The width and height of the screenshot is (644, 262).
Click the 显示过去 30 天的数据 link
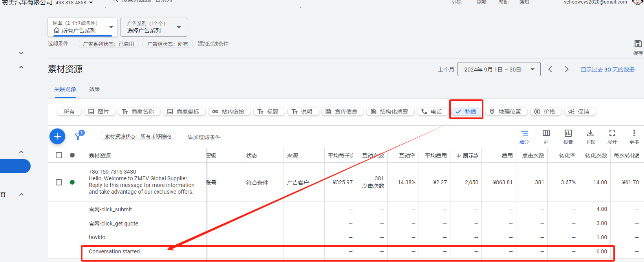click(x=607, y=70)
